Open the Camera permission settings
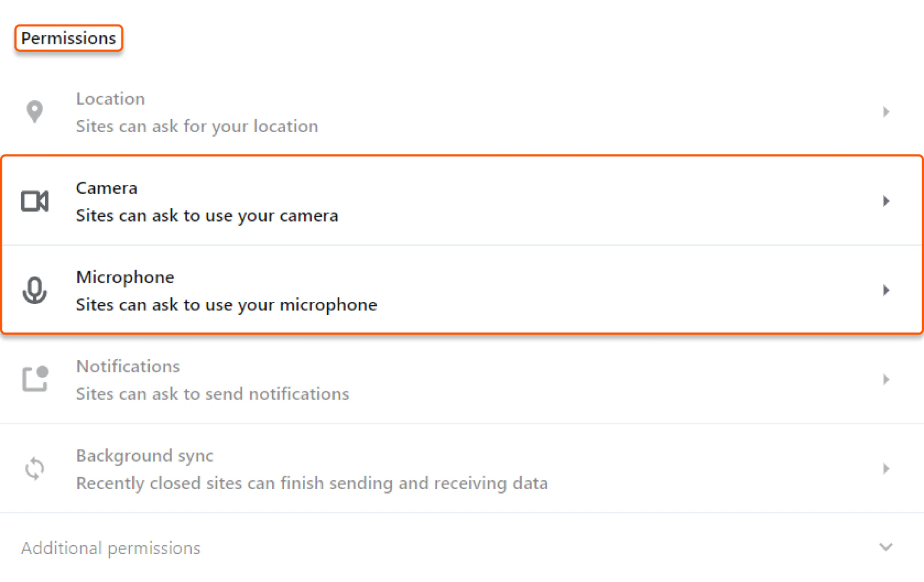Viewport: 924px width, 582px height. point(277,201)
